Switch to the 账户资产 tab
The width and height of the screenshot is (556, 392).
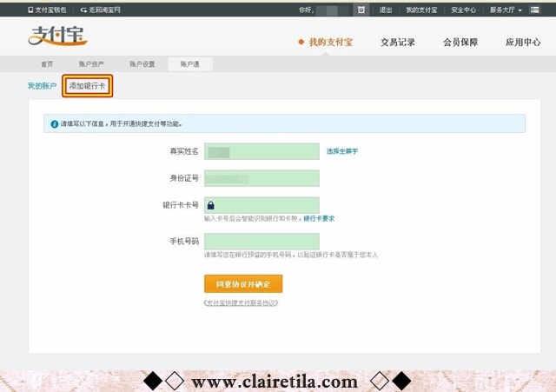(91, 64)
